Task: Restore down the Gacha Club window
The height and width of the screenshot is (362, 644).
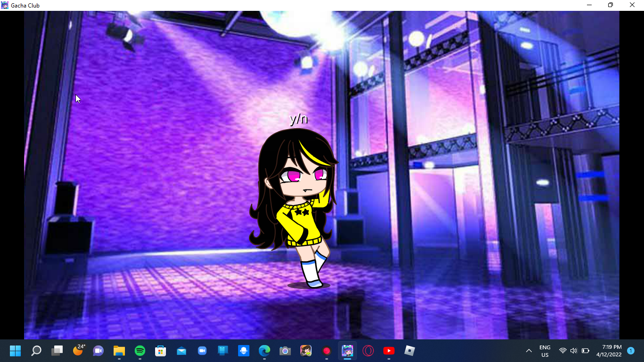Action: coord(611,5)
